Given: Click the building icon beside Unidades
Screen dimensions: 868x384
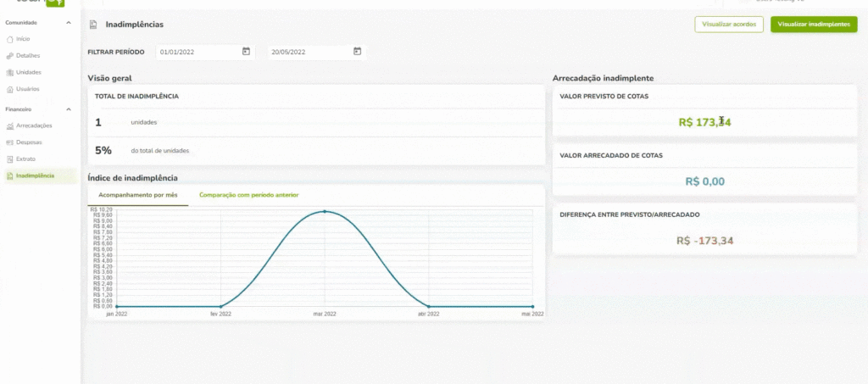Looking at the screenshot, I should click(x=9, y=73).
